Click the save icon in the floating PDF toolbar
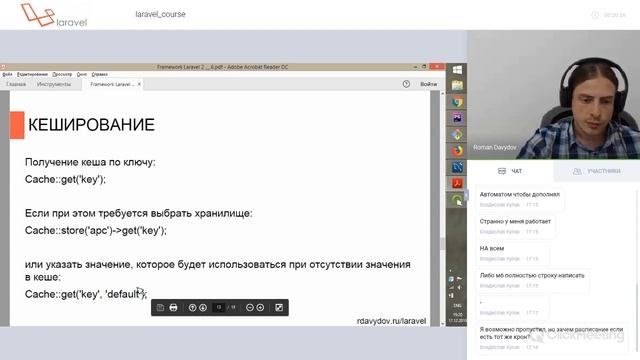640x360 pixels. point(160,307)
